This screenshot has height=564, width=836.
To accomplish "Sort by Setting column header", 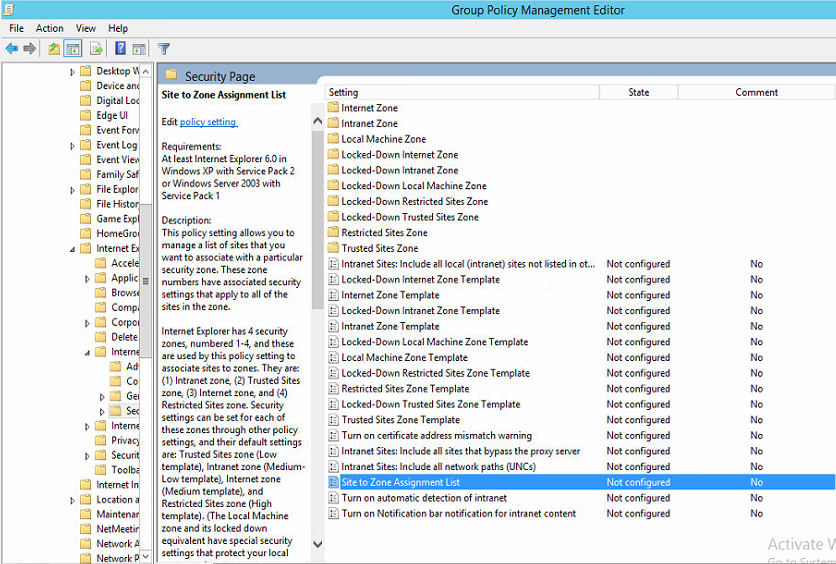I will click(x=462, y=92).
